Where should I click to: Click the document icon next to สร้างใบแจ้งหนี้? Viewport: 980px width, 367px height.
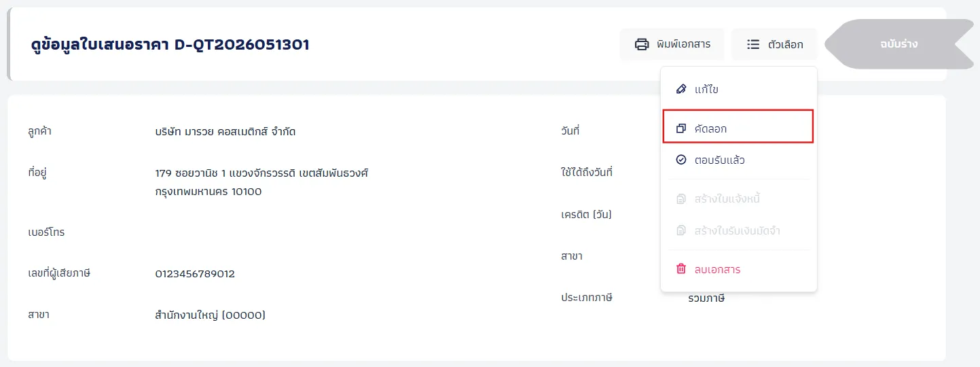(x=681, y=199)
